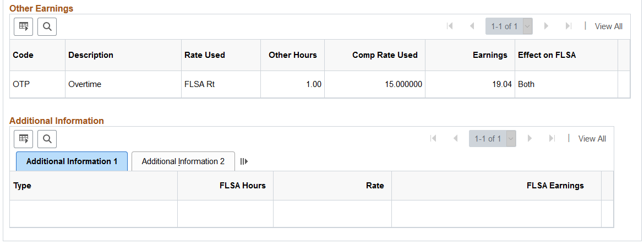
Task: Open Other Earnings row range dropdown
Action: [527, 26]
